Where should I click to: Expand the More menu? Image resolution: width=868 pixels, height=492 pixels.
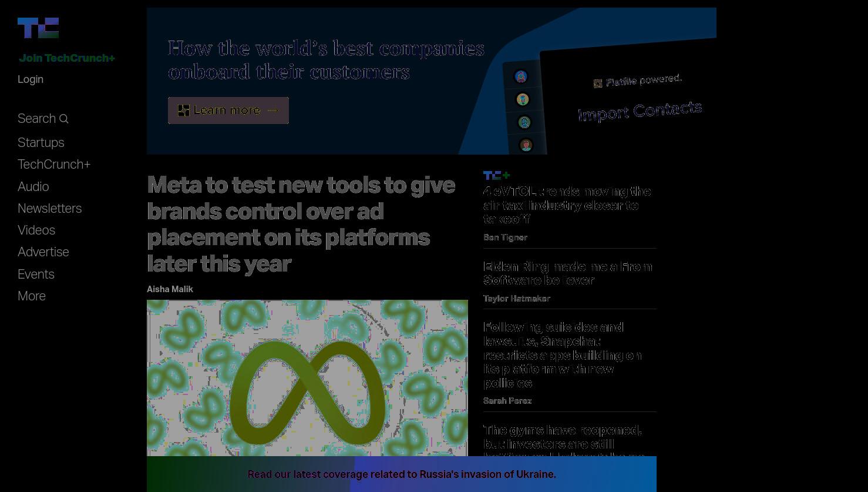(x=32, y=296)
